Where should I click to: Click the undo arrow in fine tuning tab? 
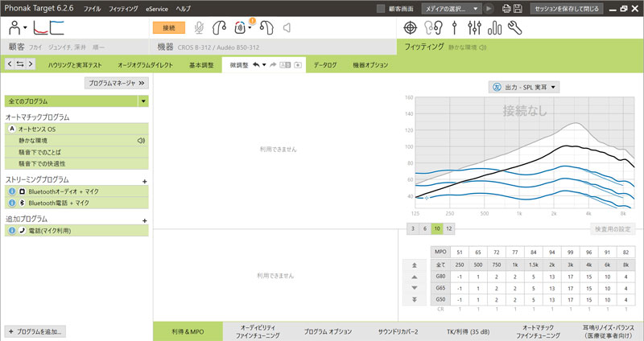click(x=256, y=65)
